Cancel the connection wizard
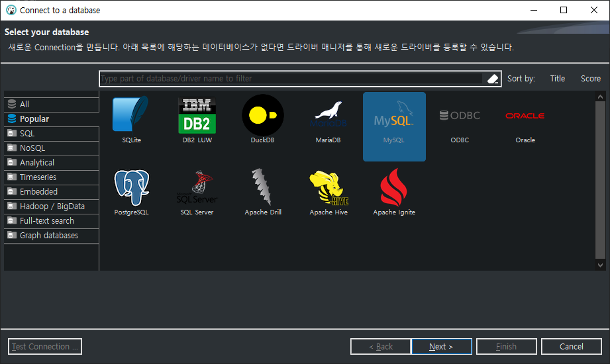 [572, 347]
